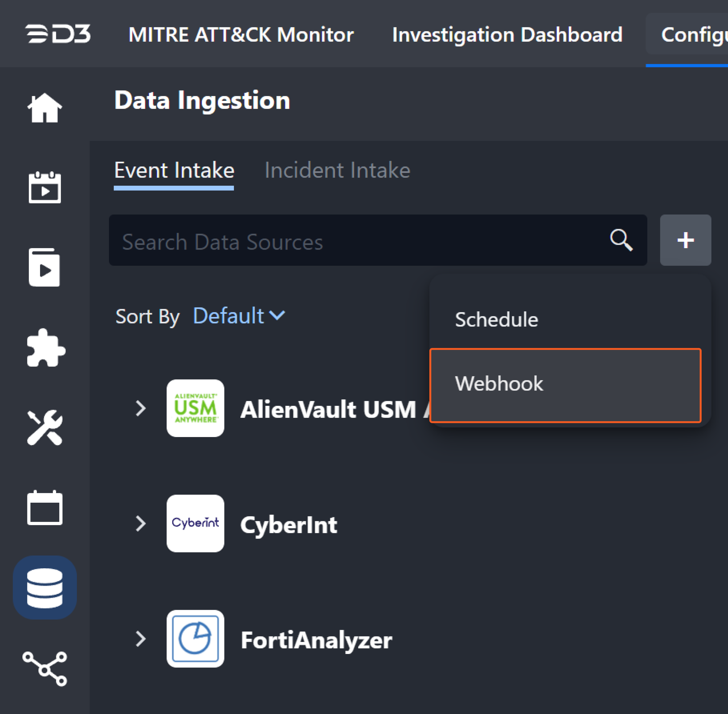Expand the CyberInt data source
Image resolution: width=728 pixels, height=714 pixels.
[141, 523]
